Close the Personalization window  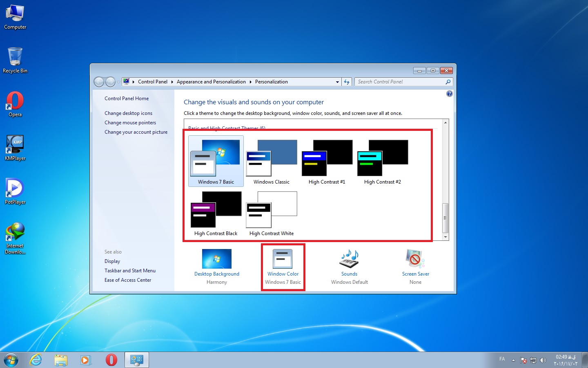447,71
